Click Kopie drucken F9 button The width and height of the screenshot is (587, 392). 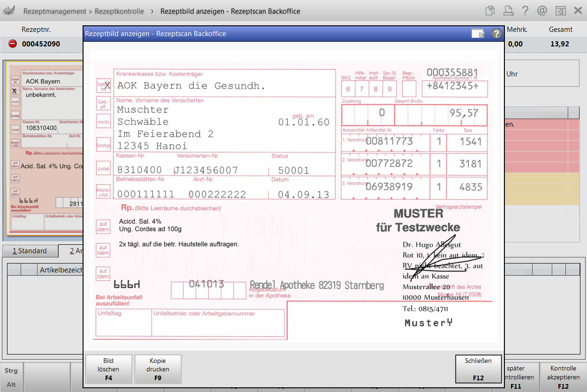(158, 369)
